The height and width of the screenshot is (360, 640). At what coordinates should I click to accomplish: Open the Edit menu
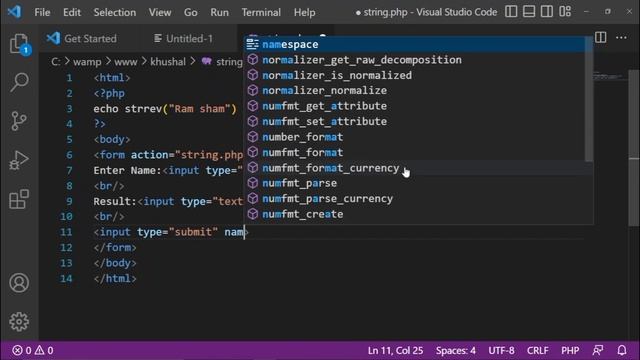tap(72, 12)
